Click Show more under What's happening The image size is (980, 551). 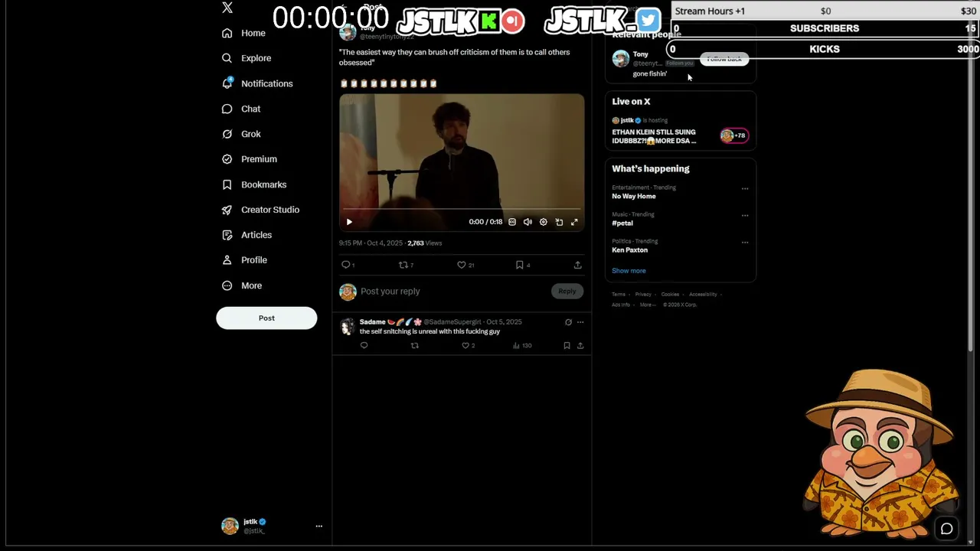[x=629, y=271]
